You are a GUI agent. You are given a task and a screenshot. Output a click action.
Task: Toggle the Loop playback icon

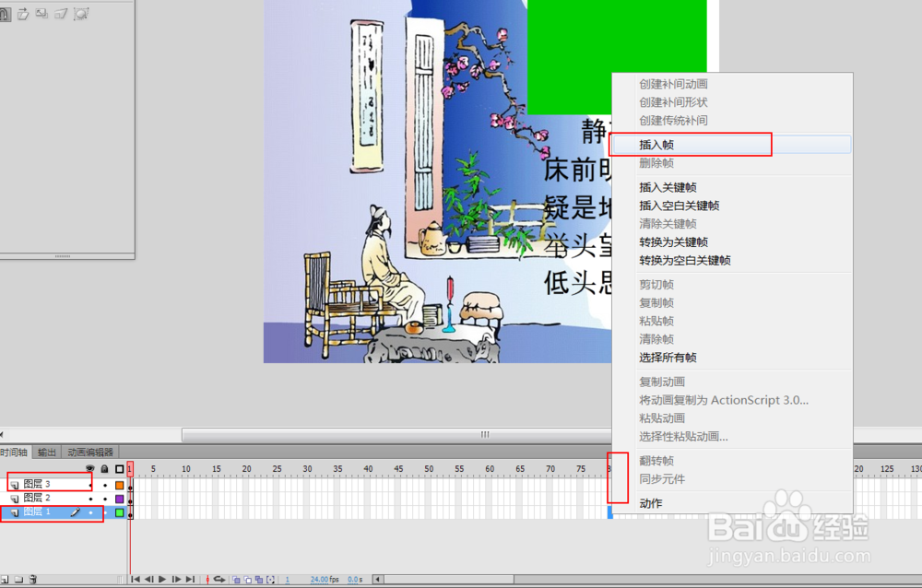coord(219,579)
